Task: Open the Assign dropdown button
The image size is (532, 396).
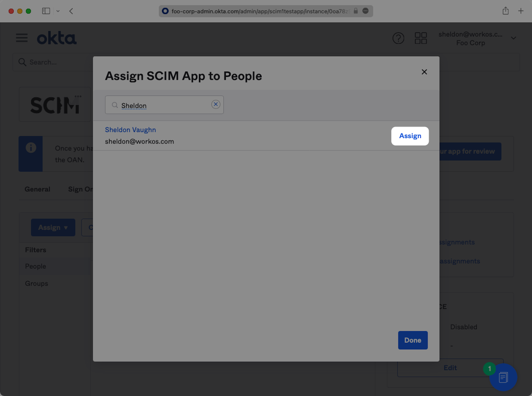Action: [x=53, y=228]
